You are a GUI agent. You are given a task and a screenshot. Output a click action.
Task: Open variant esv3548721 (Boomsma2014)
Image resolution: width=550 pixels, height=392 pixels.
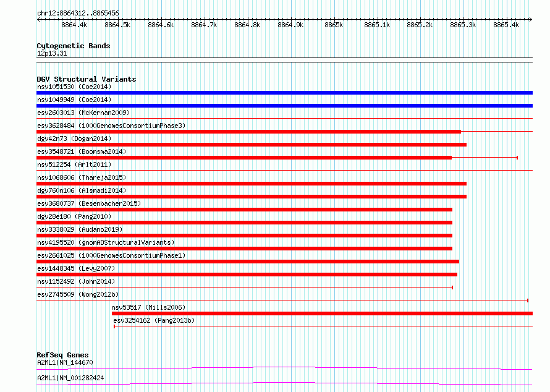82,151
